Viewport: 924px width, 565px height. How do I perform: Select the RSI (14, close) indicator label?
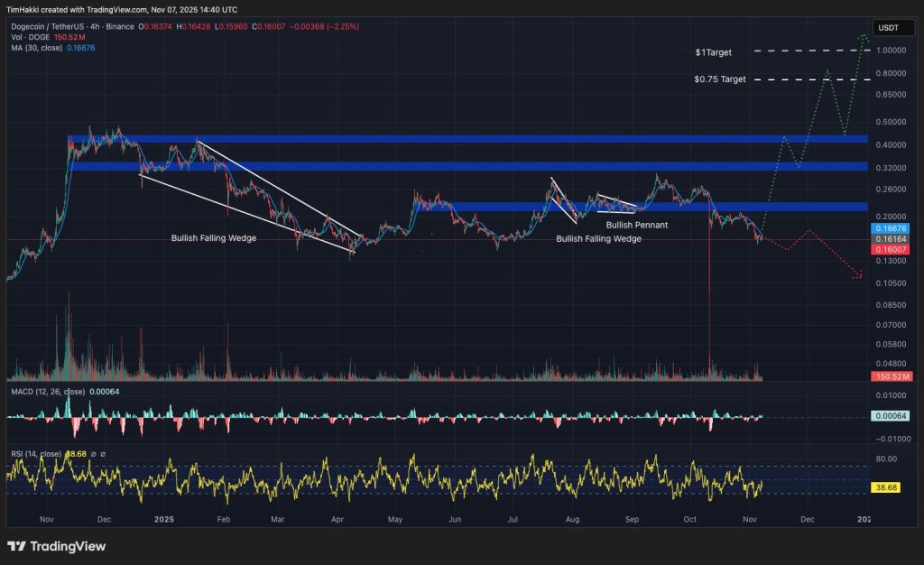pyautogui.click(x=36, y=454)
